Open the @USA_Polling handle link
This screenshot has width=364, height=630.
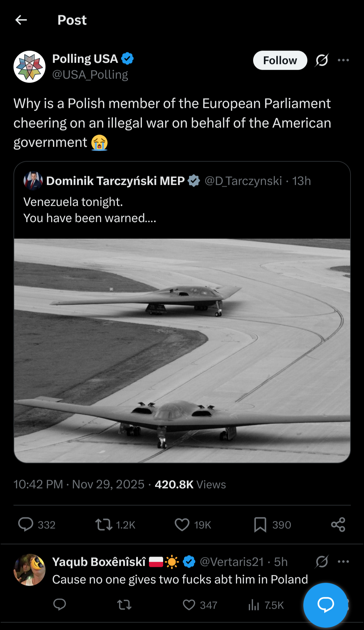click(90, 75)
